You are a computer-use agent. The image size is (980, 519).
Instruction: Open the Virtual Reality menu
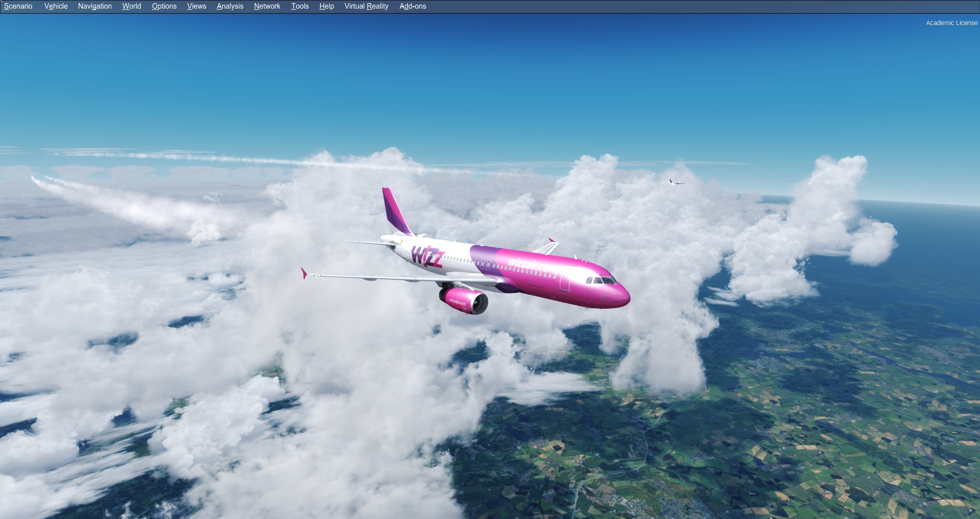tap(366, 6)
